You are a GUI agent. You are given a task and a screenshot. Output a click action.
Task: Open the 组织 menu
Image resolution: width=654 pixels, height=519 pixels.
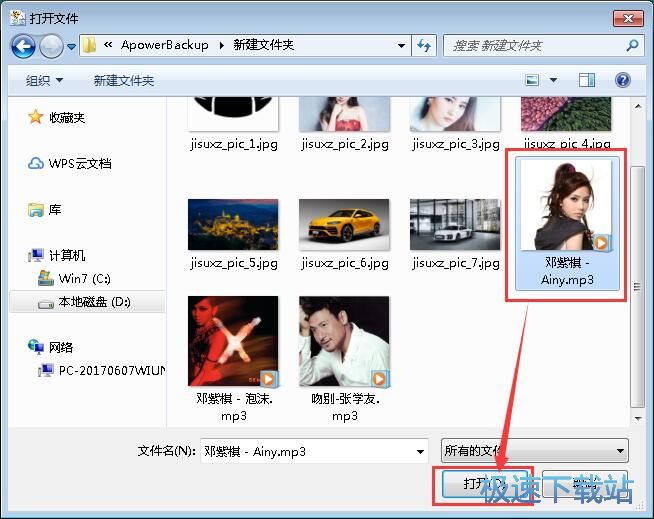click(x=44, y=80)
